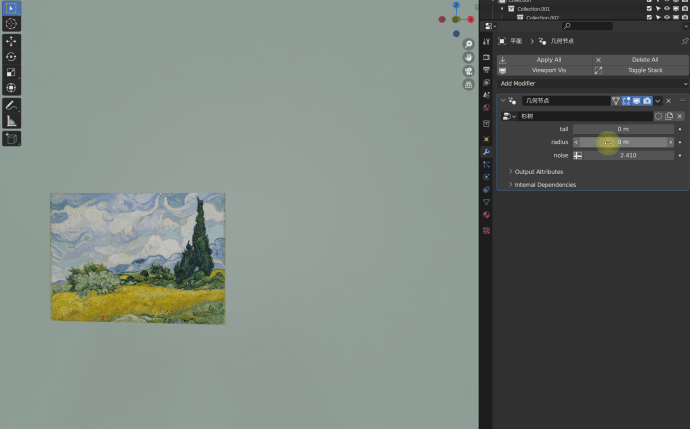Open properties options dropdown beside search
The image size is (690, 429).
pos(686,26)
